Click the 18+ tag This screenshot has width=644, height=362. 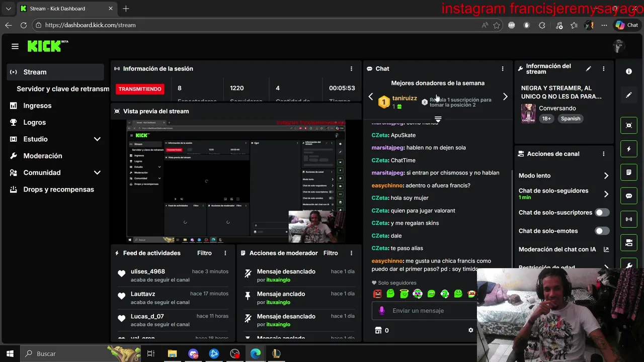point(546,119)
